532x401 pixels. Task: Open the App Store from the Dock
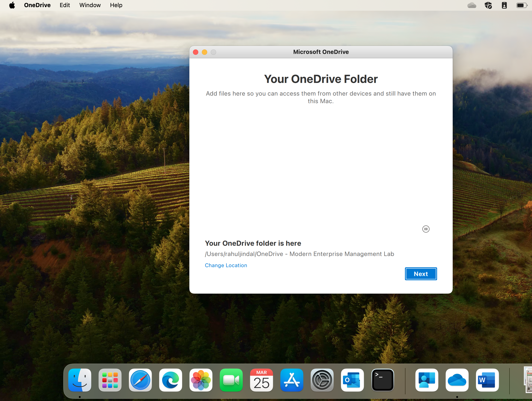click(x=291, y=380)
